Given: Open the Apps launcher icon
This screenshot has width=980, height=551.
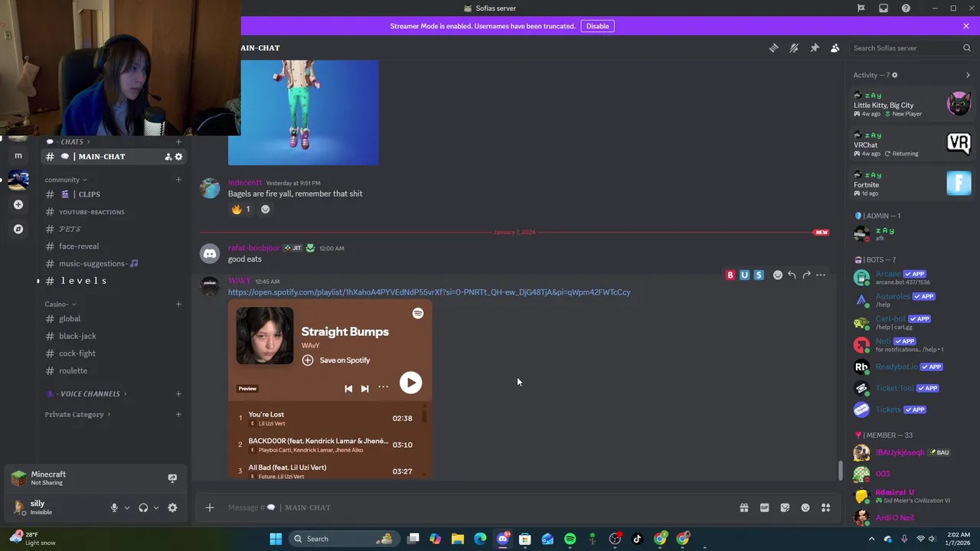Looking at the screenshot, I should click(x=825, y=507).
